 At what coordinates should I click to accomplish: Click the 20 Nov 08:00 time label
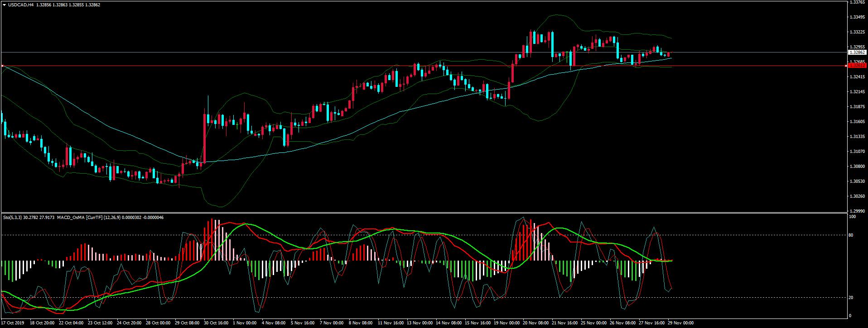click(535, 323)
